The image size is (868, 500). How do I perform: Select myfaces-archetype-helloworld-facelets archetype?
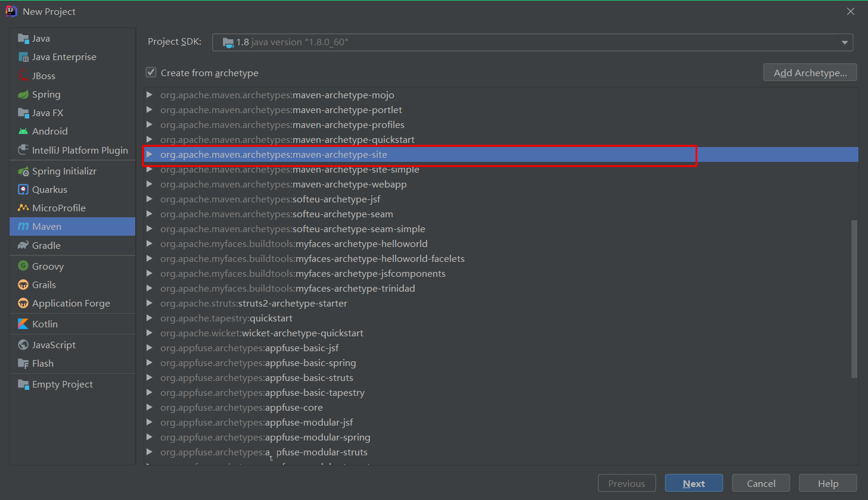(501, 258)
